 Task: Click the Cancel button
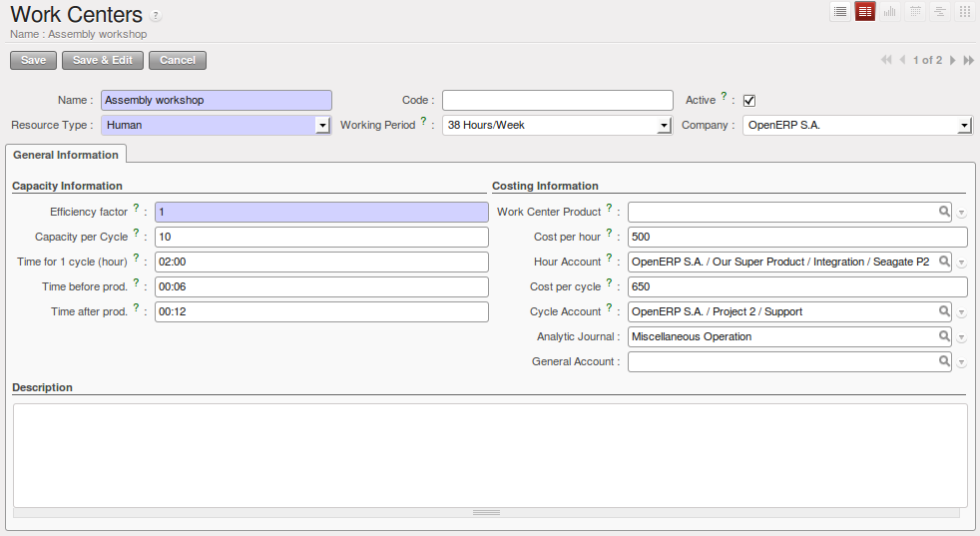click(x=178, y=60)
